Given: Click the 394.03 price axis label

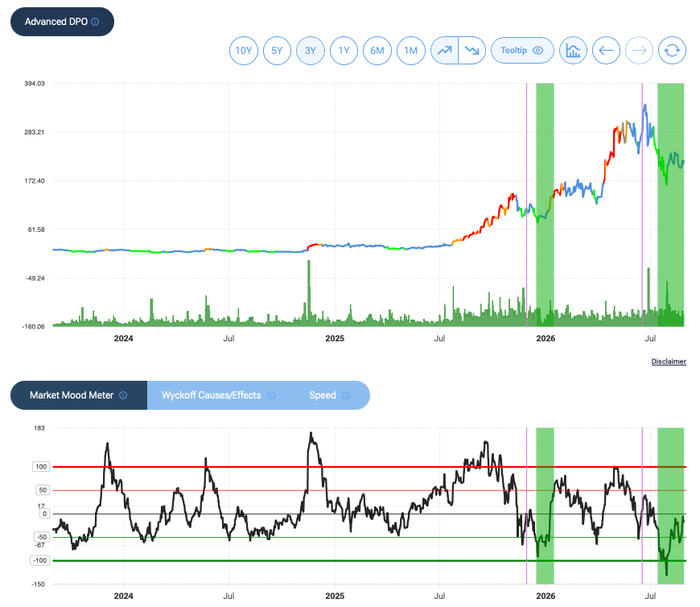Looking at the screenshot, I should click(x=35, y=84).
